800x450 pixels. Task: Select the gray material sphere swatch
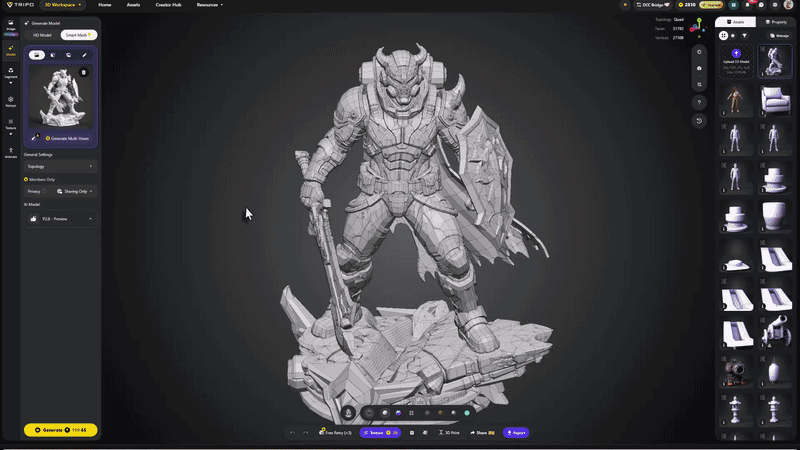(x=427, y=413)
